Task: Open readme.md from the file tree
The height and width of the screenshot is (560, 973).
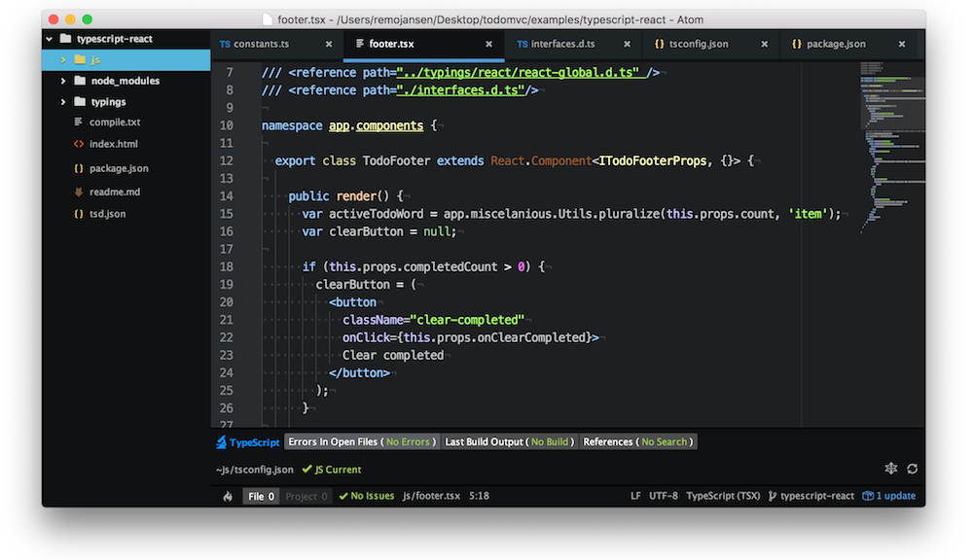Action: (x=115, y=192)
